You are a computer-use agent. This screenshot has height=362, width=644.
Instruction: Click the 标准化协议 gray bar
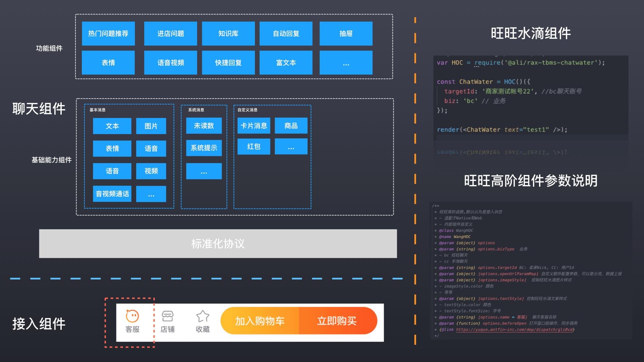pyautogui.click(x=218, y=244)
